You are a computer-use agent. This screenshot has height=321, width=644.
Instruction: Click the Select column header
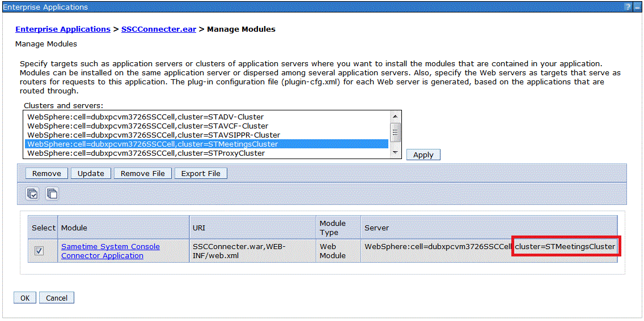tap(43, 228)
